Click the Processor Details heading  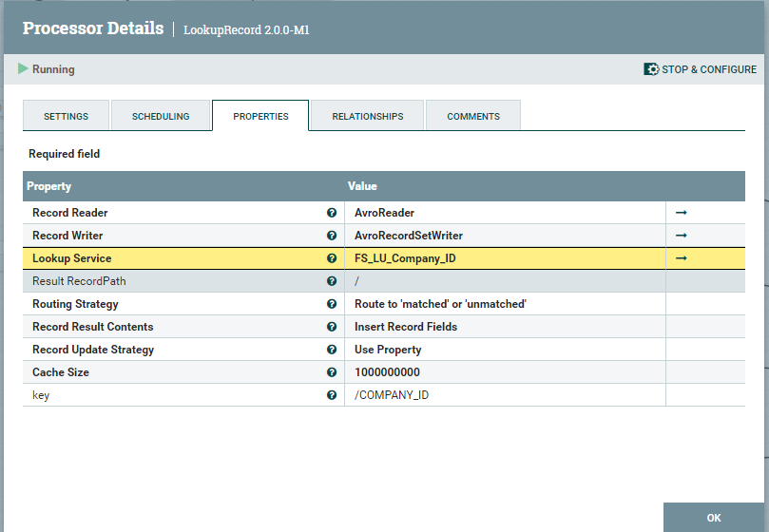tap(93, 28)
